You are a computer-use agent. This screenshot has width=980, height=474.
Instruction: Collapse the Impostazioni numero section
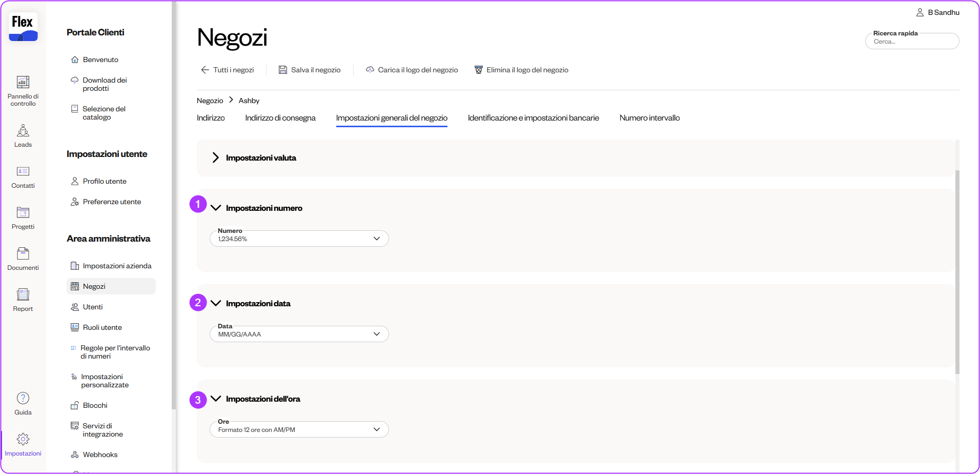(x=216, y=208)
